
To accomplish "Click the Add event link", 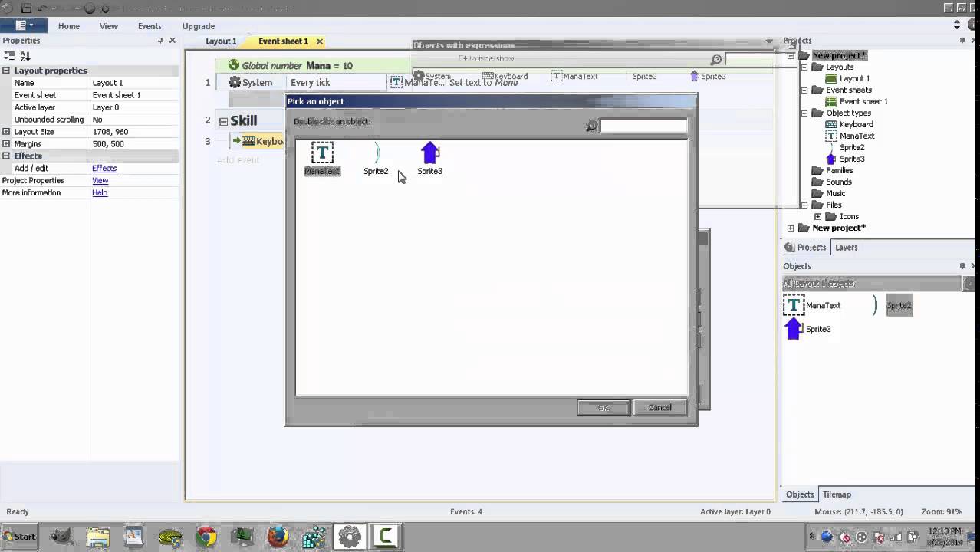I will tap(238, 160).
